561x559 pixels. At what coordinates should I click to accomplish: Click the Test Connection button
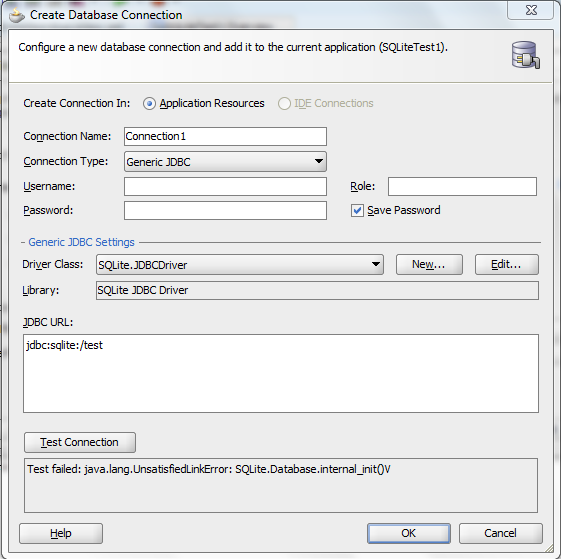coord(80,442)
